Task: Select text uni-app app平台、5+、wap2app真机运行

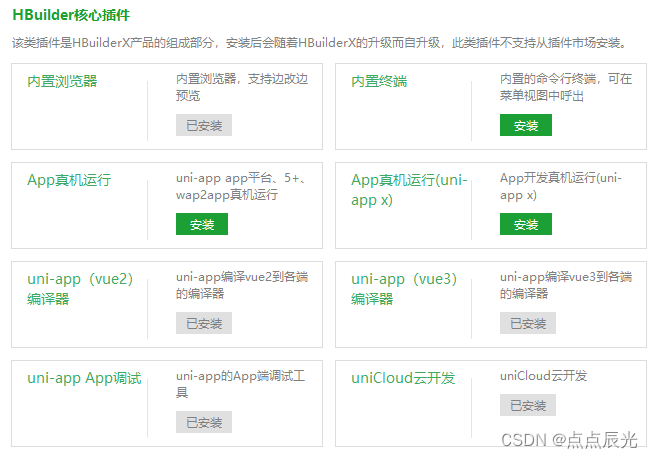Action: click(241, 186)
